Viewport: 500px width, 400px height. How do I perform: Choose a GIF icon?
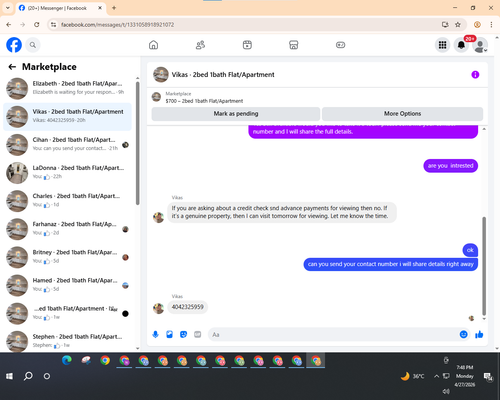[x=197, y=334]
